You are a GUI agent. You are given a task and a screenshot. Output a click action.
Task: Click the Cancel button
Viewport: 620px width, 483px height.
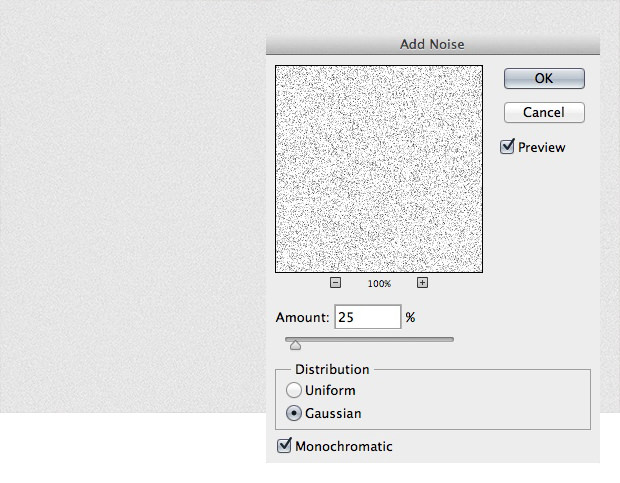click(x=544, y=112)
